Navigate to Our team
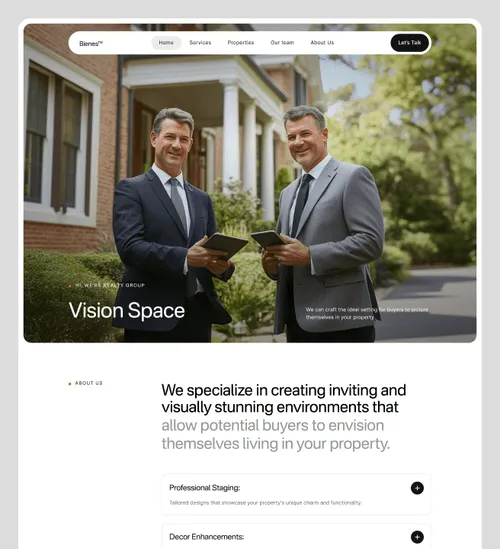Viewport: 500px width, 549px height. tap(282, 43)
